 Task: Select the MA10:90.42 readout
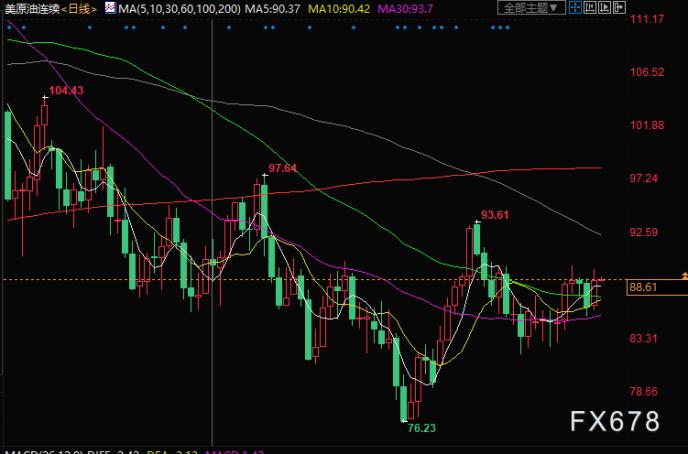tap(339, 8)
